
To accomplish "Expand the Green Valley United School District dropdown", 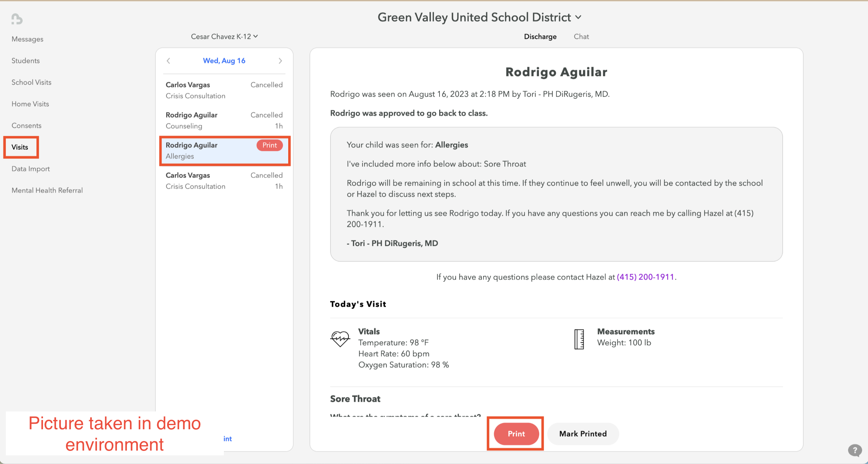I will click(x=479, y=17).
